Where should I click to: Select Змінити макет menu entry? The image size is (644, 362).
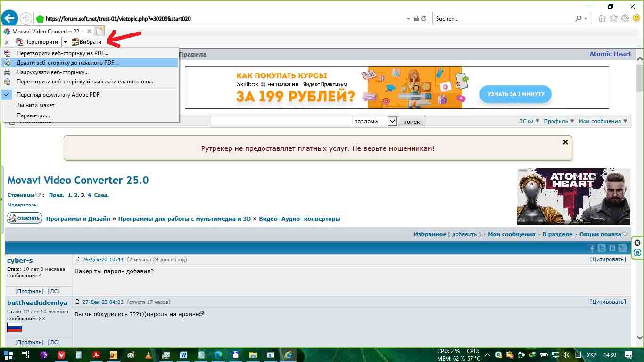coord(90,105)
